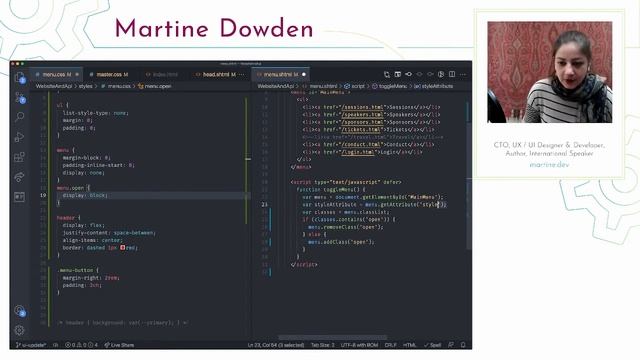Switch to the menu.css tab
This screenshot has height=360, width=640.
57,74
